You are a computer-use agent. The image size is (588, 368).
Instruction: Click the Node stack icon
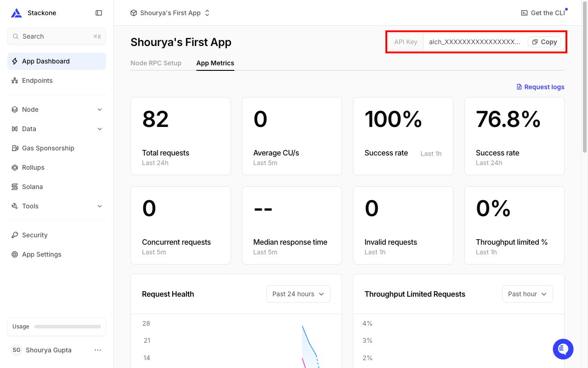click(x=15, y=109)
